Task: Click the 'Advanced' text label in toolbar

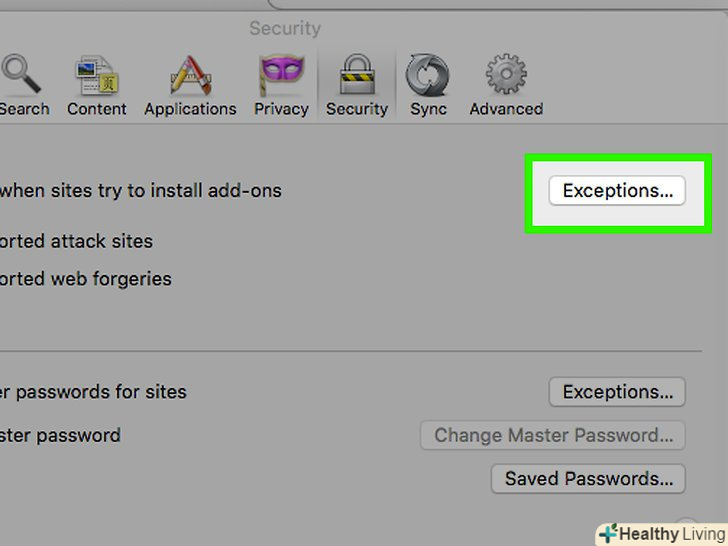Action: click(506, 109)
